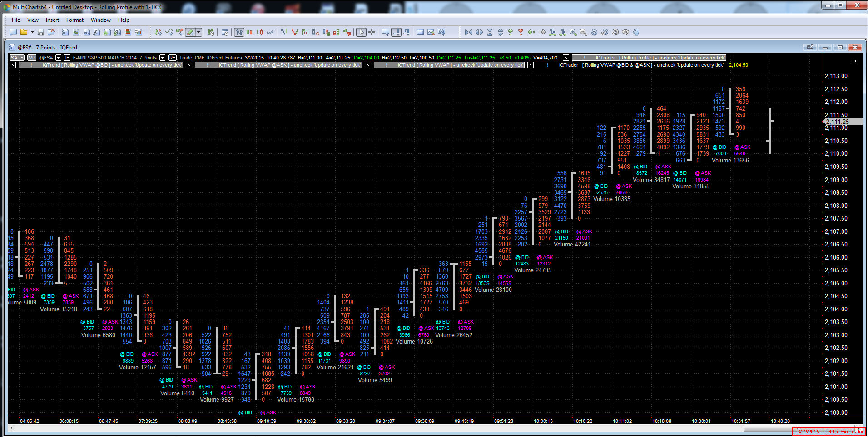The height and width of the screenshot is (437, 868).
Task: Save the workspace using the floppy disk icon
Action: pyautogui.click(x=41, y=32)
